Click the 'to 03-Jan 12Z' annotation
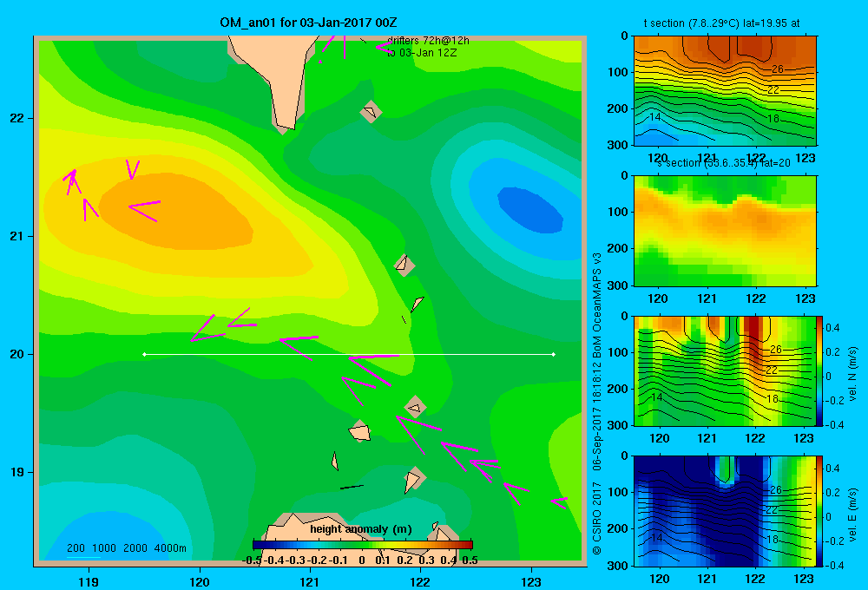Viewport: 868px width, 590px height. (x=422, y=53)
